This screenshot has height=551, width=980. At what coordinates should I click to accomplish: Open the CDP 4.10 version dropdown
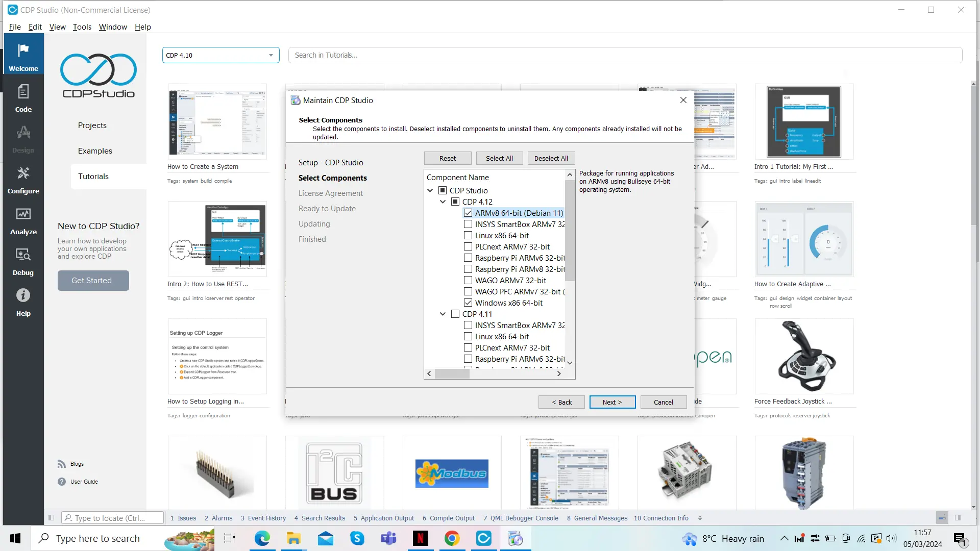point(220,55)
